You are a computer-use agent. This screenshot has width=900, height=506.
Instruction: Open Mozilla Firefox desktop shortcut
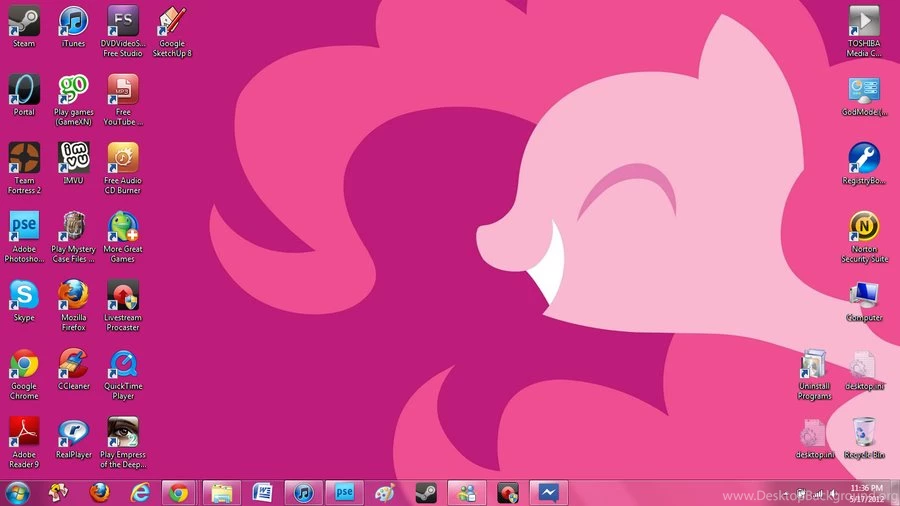pos(73,296)
